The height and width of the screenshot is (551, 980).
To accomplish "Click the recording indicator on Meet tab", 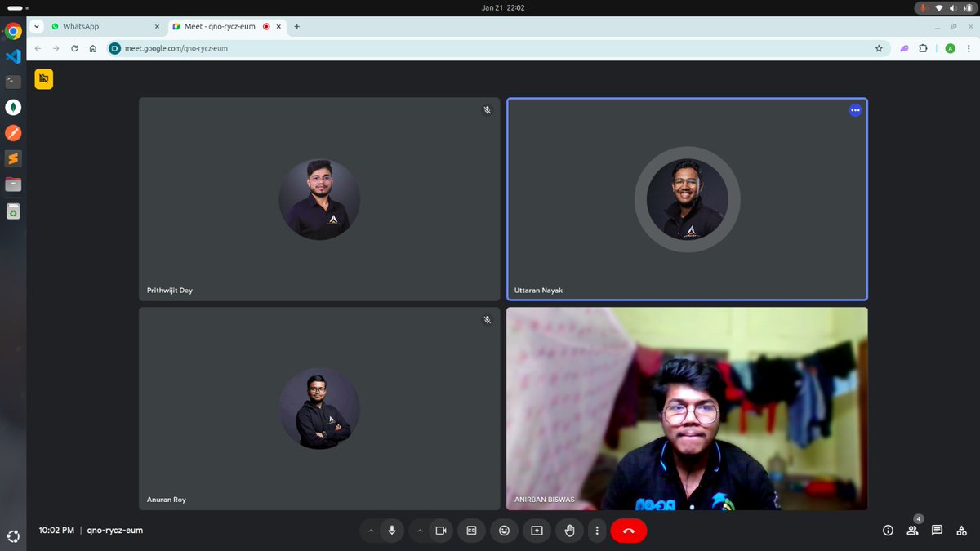I will click(x=266, y=26).
